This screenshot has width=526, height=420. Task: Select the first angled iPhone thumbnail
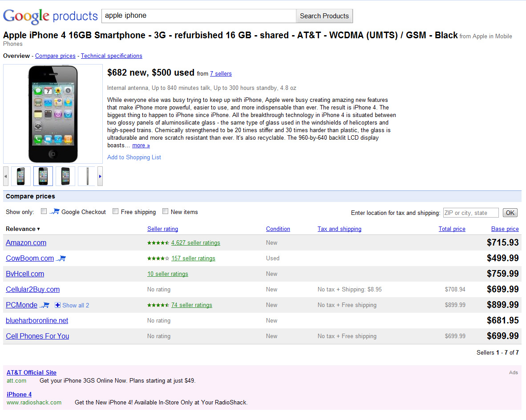point(21,176)
